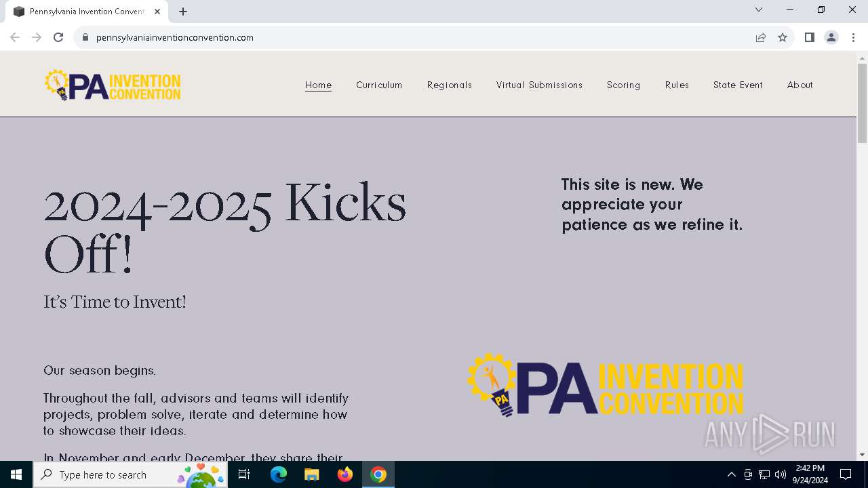Click the browser back arrow
The height and width of the screenshot is (488, 868).
pos(15,37)
